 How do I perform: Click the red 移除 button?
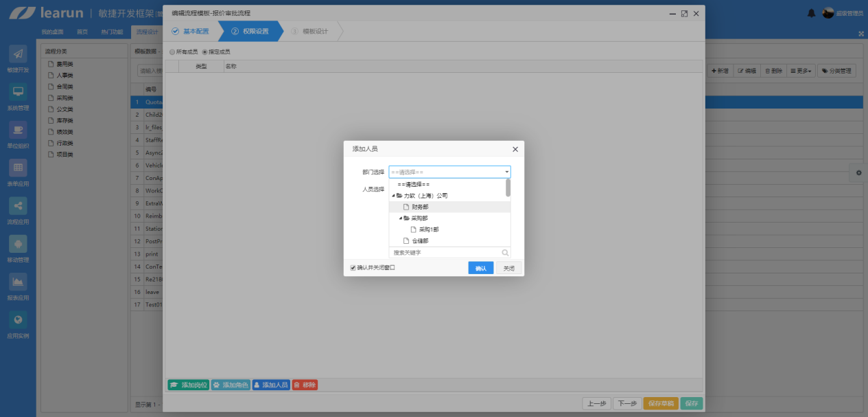pos(305,385)
